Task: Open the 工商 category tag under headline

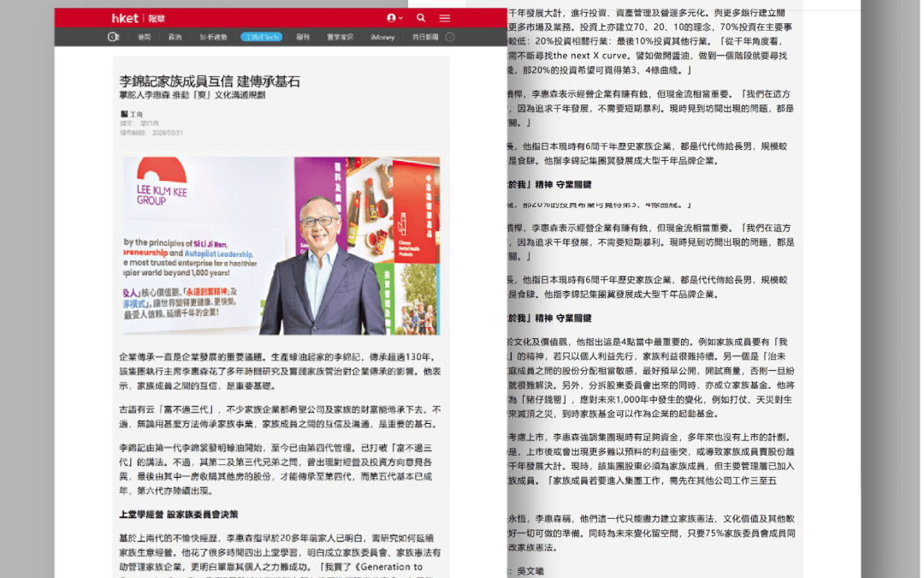Action: coord(132,114)
